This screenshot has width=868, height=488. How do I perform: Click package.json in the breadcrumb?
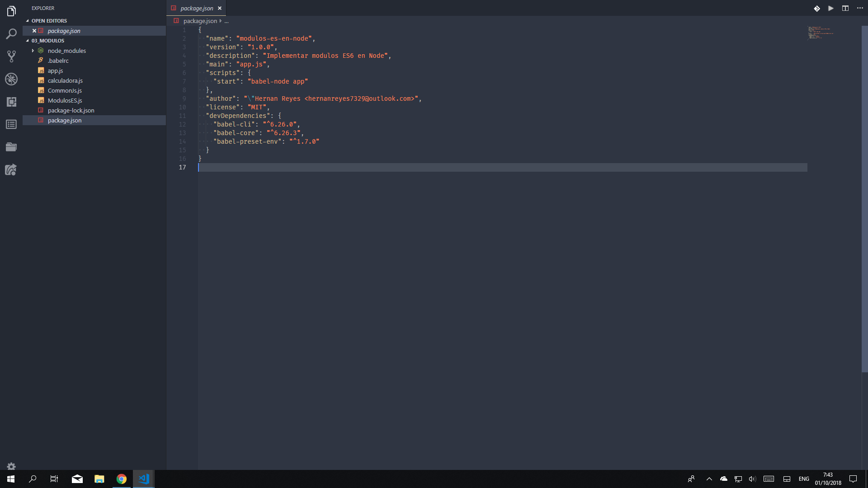[200, 21]
